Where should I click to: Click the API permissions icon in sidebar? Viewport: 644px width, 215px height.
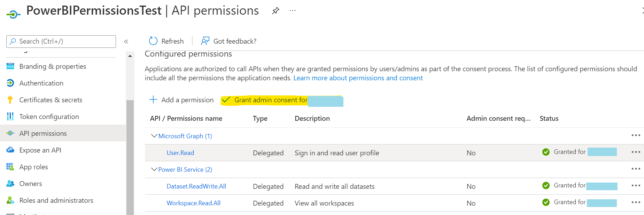(10, 133)
